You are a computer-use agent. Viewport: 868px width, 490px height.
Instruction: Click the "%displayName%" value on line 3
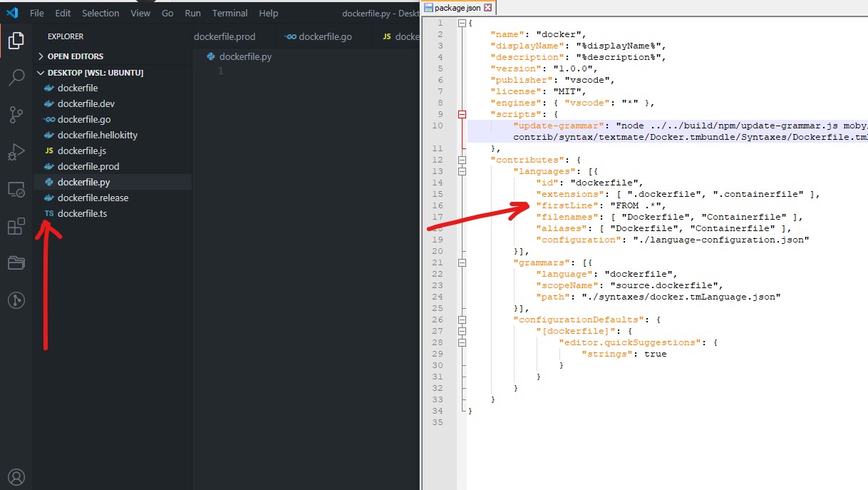pos(619,46)
